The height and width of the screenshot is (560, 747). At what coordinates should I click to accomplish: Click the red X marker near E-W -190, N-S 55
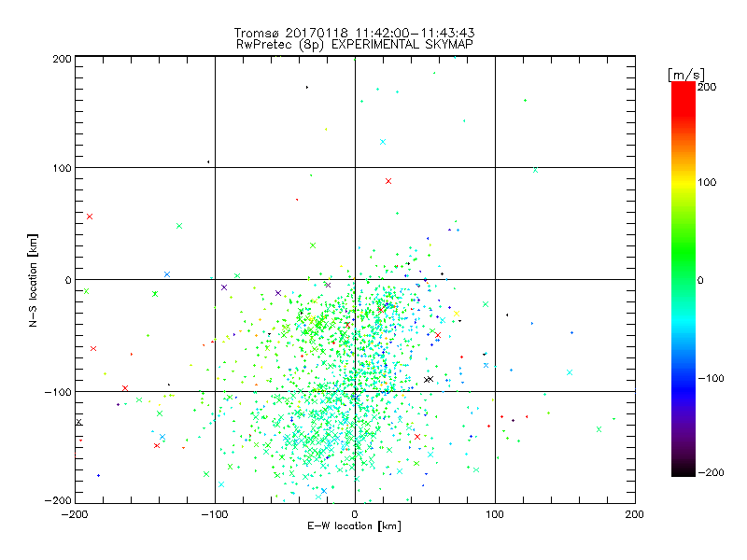(x=90, y=217)
